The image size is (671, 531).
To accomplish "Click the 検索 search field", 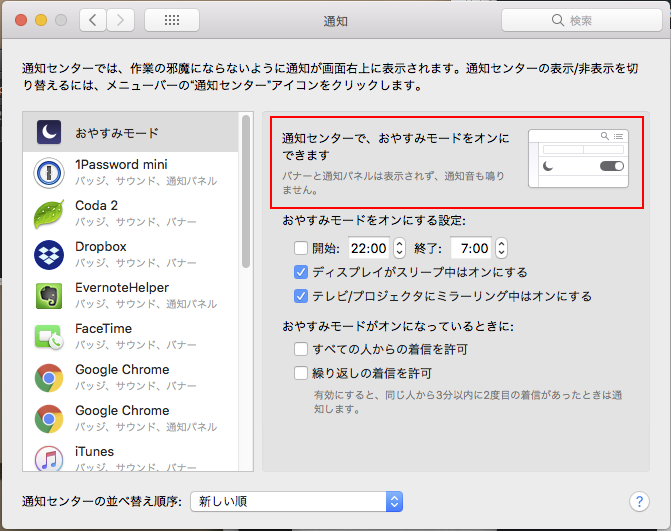I will pyautogui.click(x=582, y=20).
